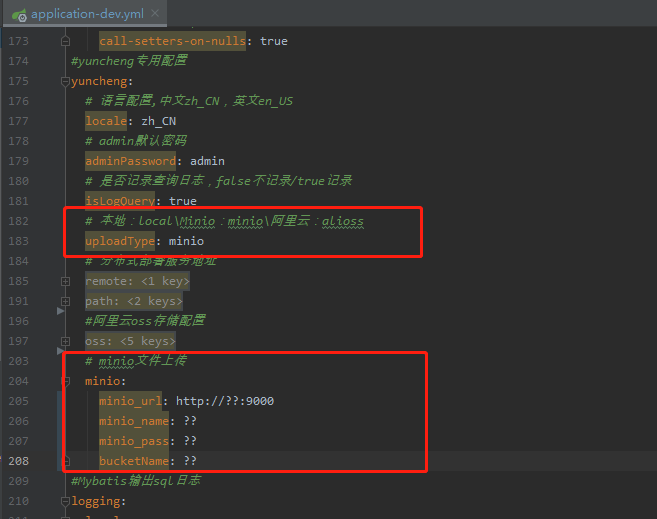657x519 pixels.
Task: Select the application-dev.yml editor tab
Action: point(82,14)
